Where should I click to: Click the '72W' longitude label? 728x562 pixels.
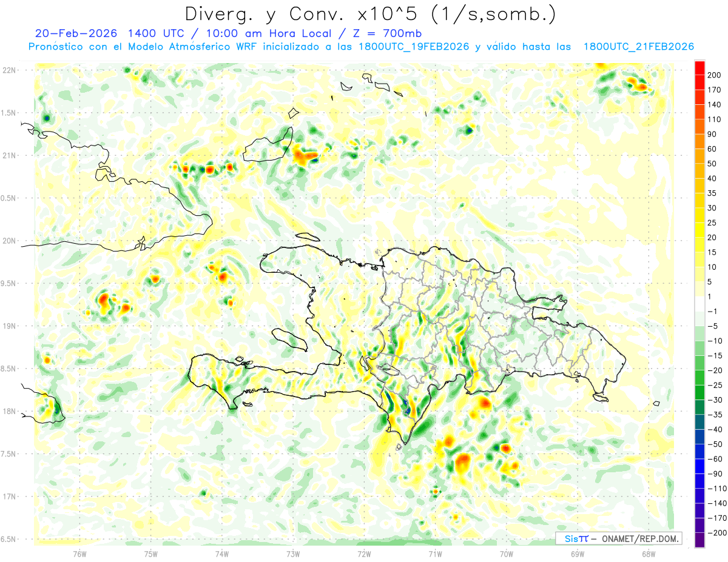[x=364, y=554]
